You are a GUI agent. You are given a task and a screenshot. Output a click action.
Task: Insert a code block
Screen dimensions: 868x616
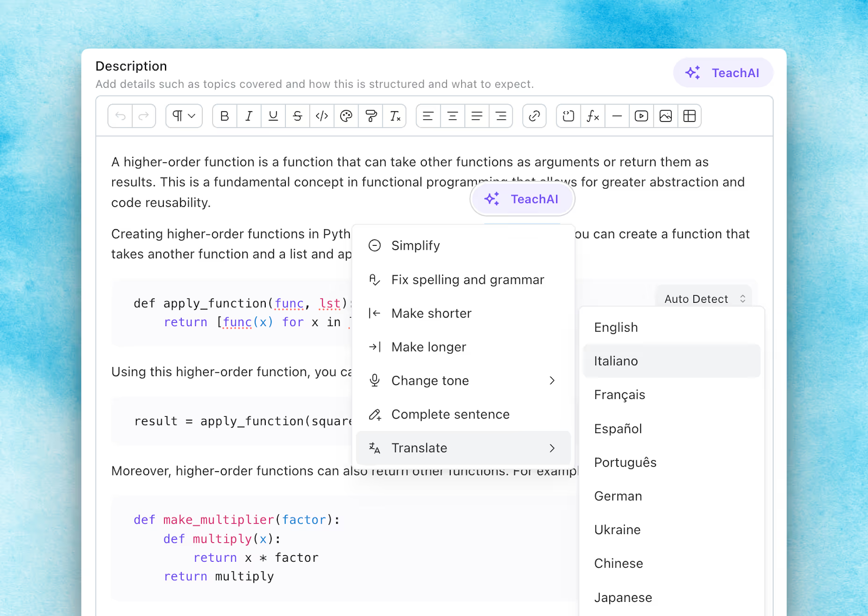pos(569,116)
